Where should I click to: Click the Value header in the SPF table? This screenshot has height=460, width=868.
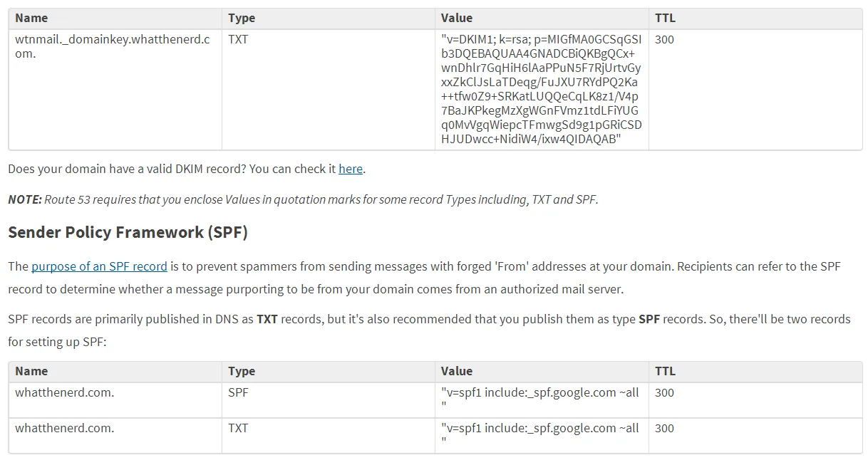pyautogui.click(x=456, y=371)
